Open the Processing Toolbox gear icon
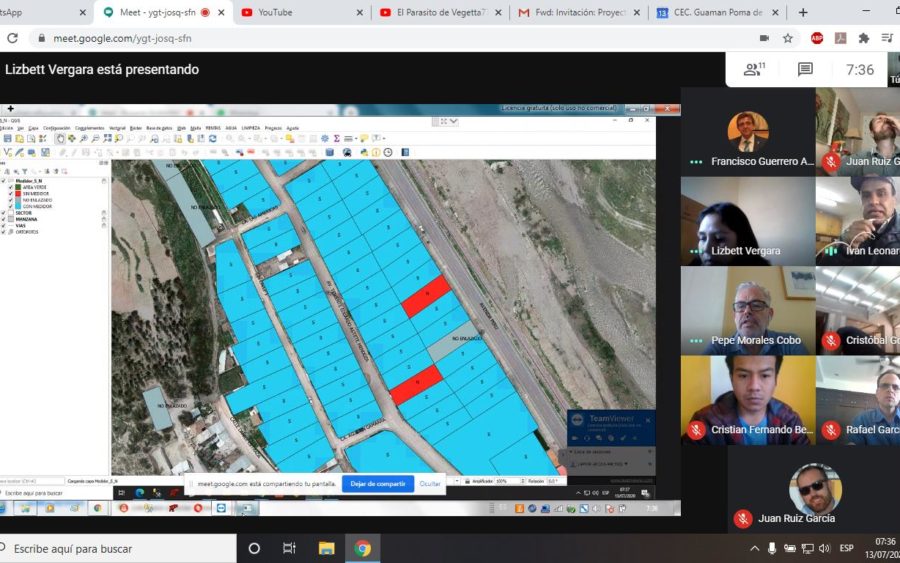Image resolution: width=900 pixels, height=563 pixels. [x=325, y=138]
